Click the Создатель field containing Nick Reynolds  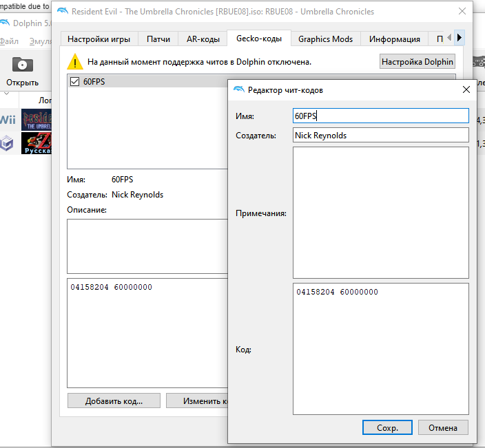[381, 136]
